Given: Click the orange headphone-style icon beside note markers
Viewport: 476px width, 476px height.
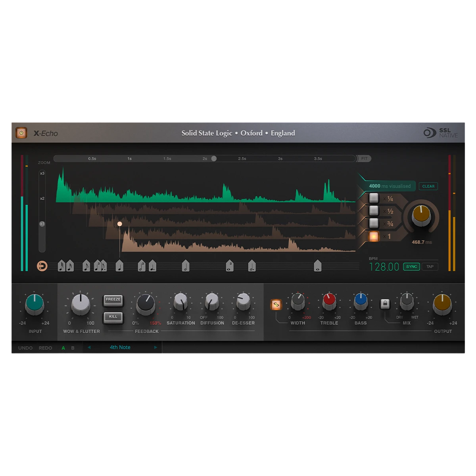Looking at the screenshot, I should pos(42,266).
